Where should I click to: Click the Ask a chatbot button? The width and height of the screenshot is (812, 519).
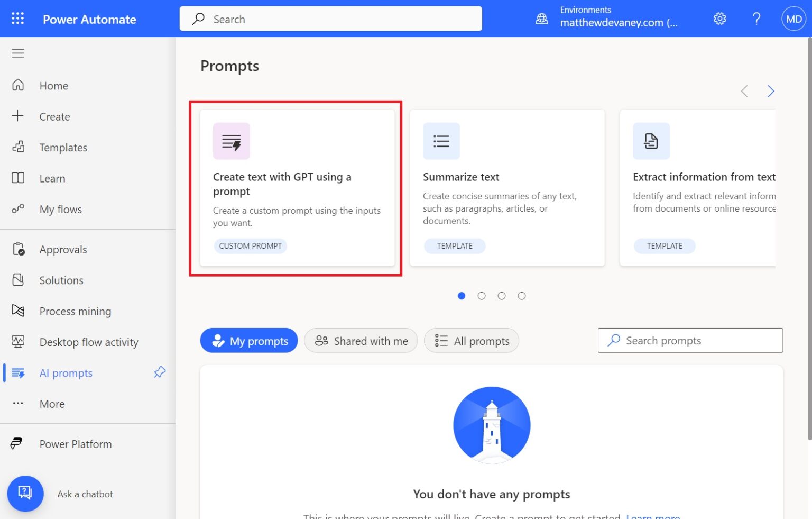(x=25, y=494)
